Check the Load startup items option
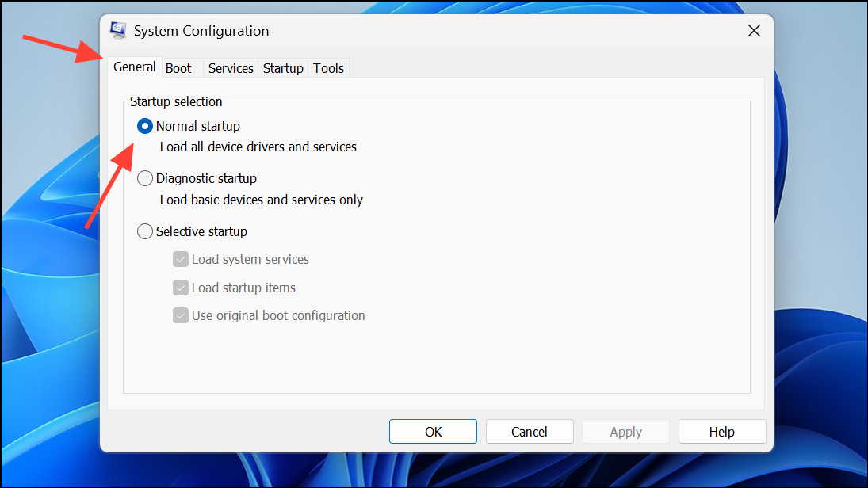The width and height of the screenshot is (868, 488). [180, 287]
